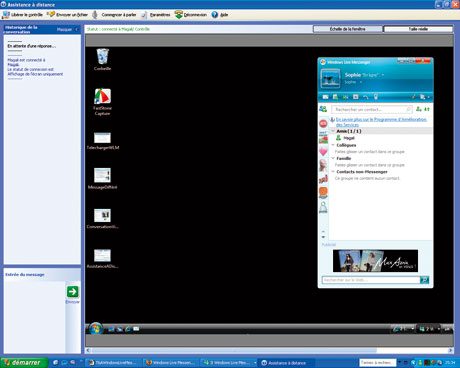Viewport: 460px width, 368px height.
Task: Open the Programme d'amélioration des Services link
Action: 381,122
